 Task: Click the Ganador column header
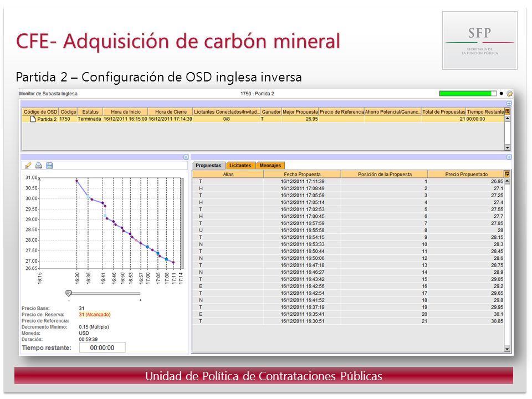[271, 111]
